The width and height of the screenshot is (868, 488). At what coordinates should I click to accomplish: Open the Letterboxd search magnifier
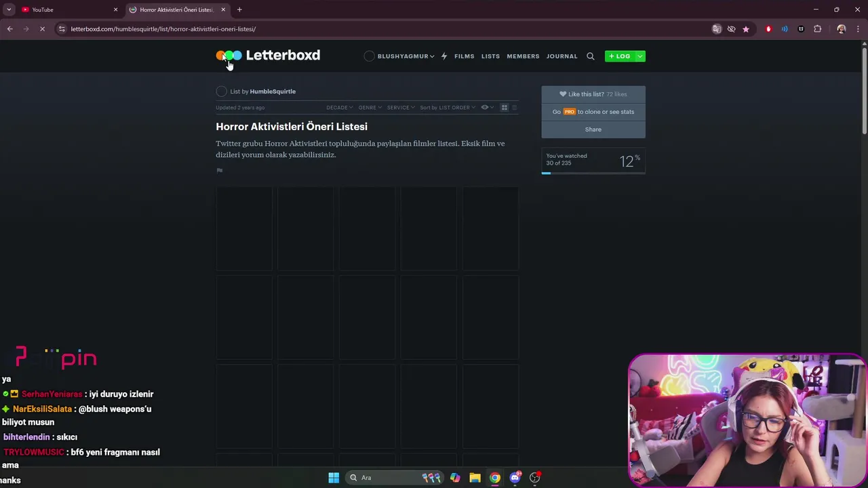590,56
